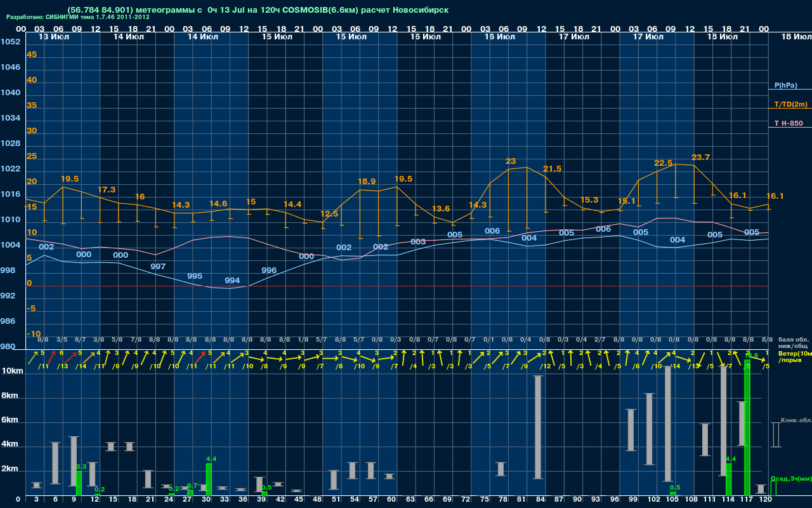
Task: Click cloud amount value 0/1
Action: [488, 340]
